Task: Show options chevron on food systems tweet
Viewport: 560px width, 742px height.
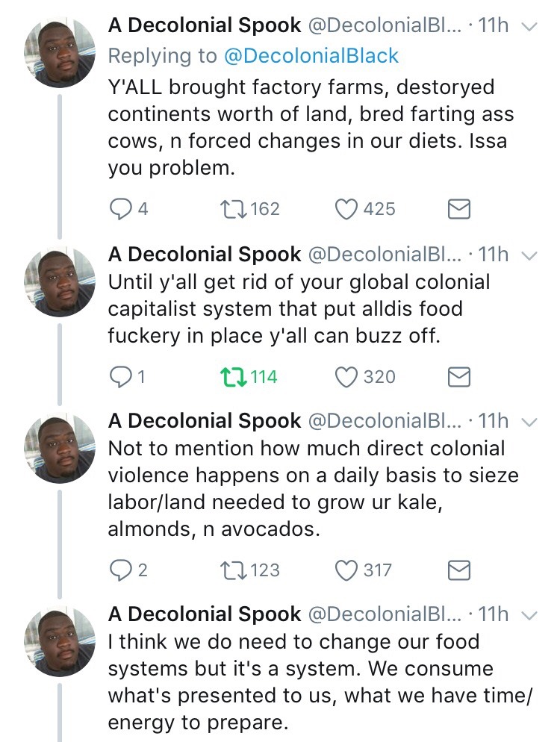Action: click(529, 615)
